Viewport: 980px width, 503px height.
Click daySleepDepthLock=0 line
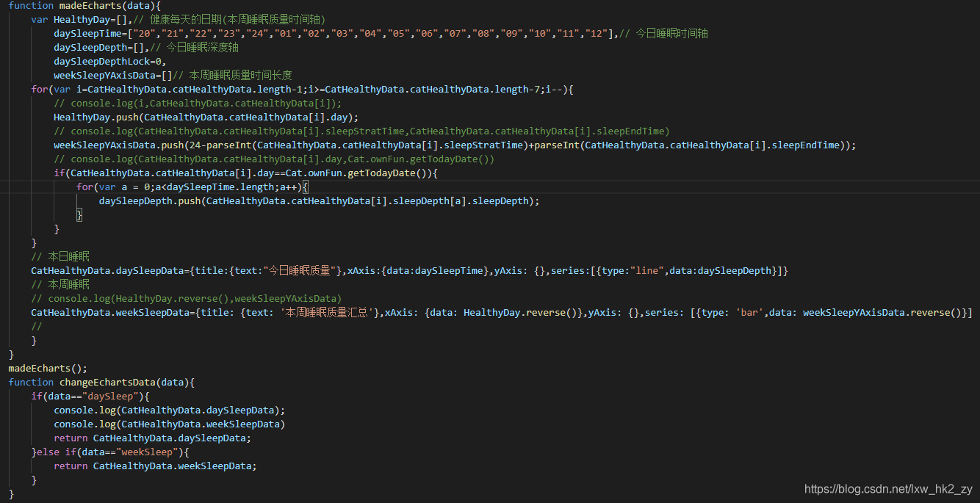pos(110,62)
